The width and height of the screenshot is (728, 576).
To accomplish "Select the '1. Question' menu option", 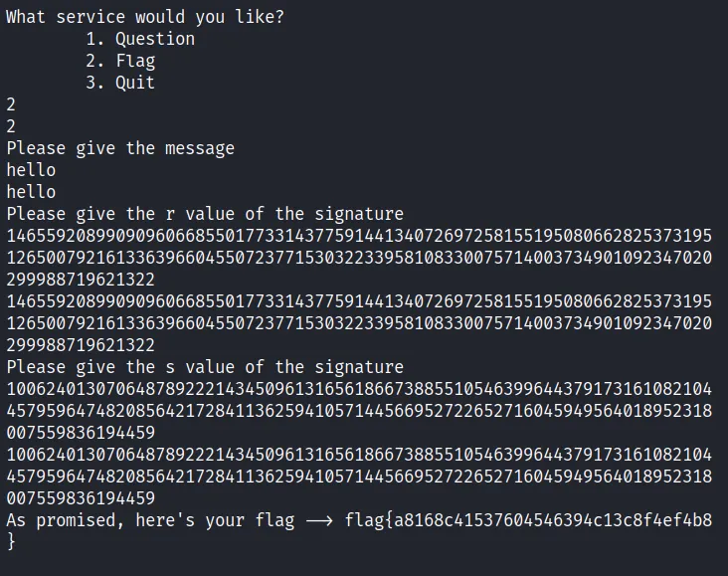I will coord(140,39).
